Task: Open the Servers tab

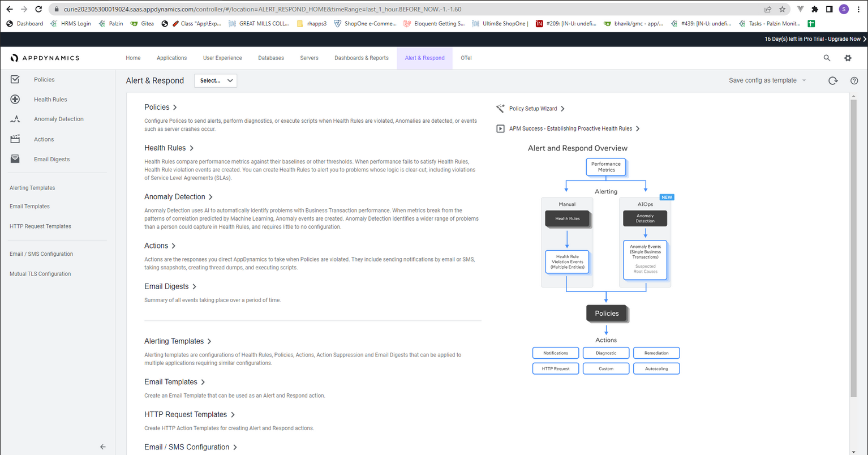Action: pyautogui.click(x=309, y=58)
